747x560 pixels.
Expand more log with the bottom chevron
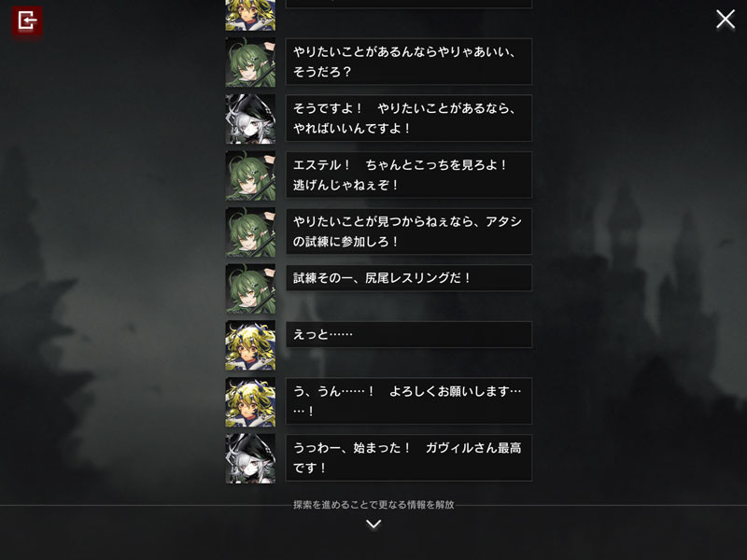click(373, 525)
